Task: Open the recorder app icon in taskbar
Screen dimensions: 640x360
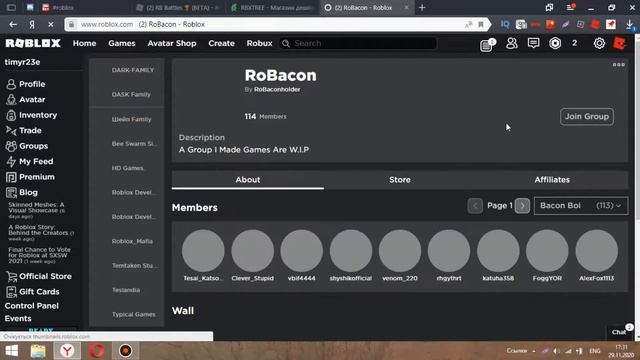Action: pos(125,351)
